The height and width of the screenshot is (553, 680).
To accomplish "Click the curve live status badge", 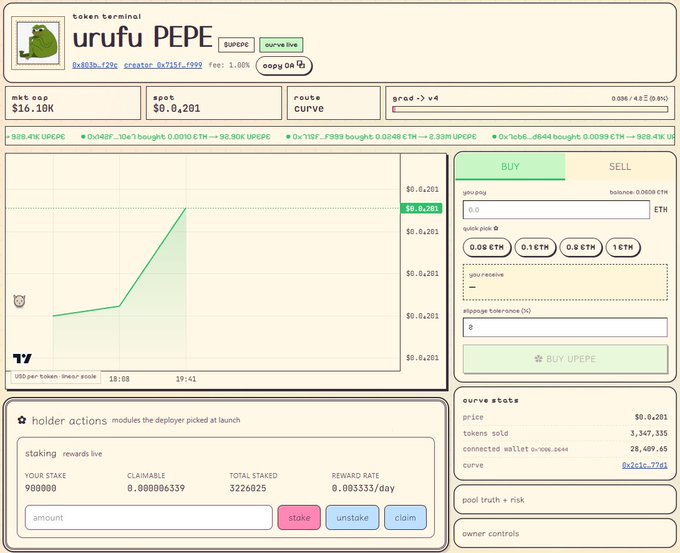I will (281, 45).
